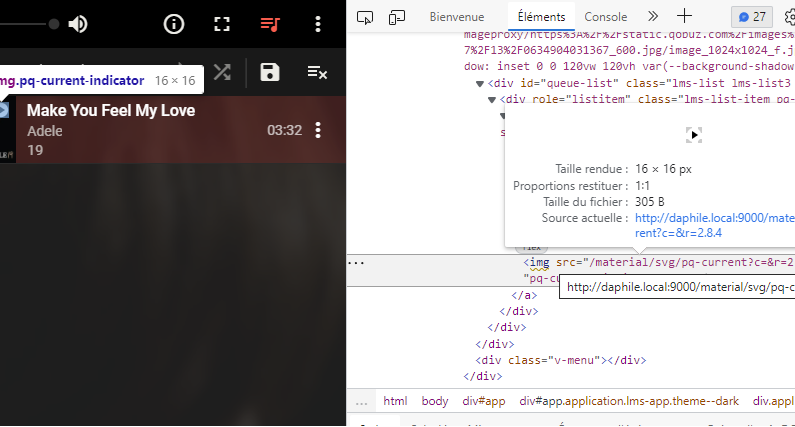Screen dimensions: 795x427
Task: Save the current queue
Action: coord(270,72)
